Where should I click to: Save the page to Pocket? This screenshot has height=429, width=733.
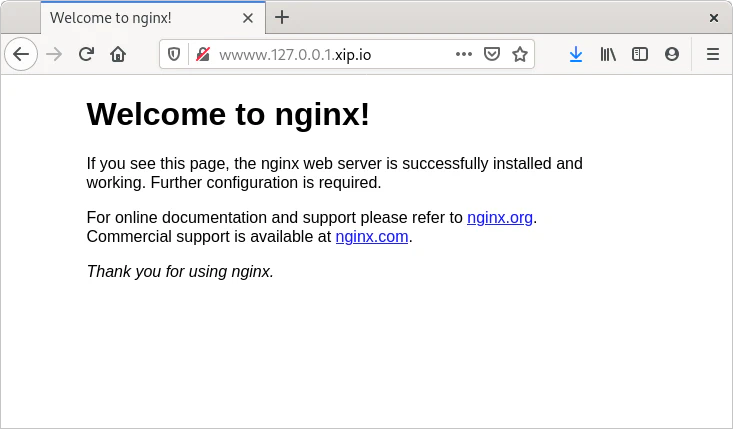tap(492, 55)
